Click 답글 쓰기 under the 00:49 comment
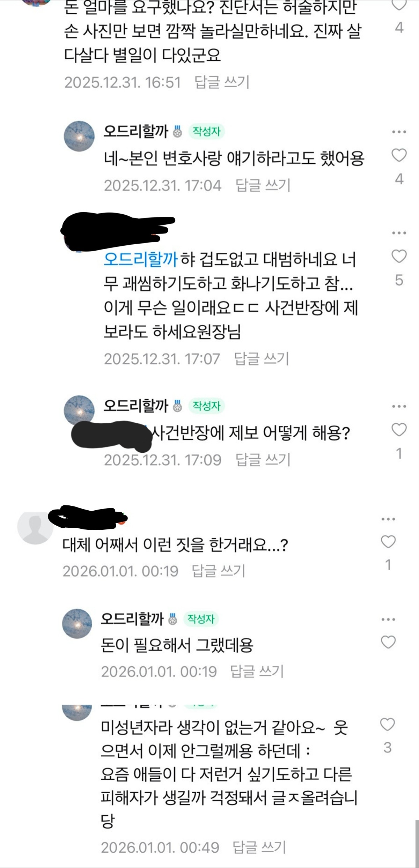The height and width of the screenshot is (868, 419). click(259, 847)
